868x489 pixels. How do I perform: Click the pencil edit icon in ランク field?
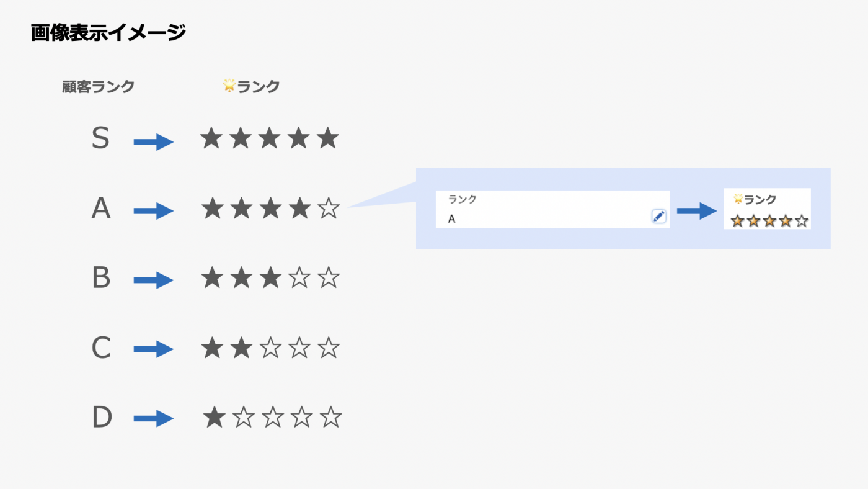(658, 216)
